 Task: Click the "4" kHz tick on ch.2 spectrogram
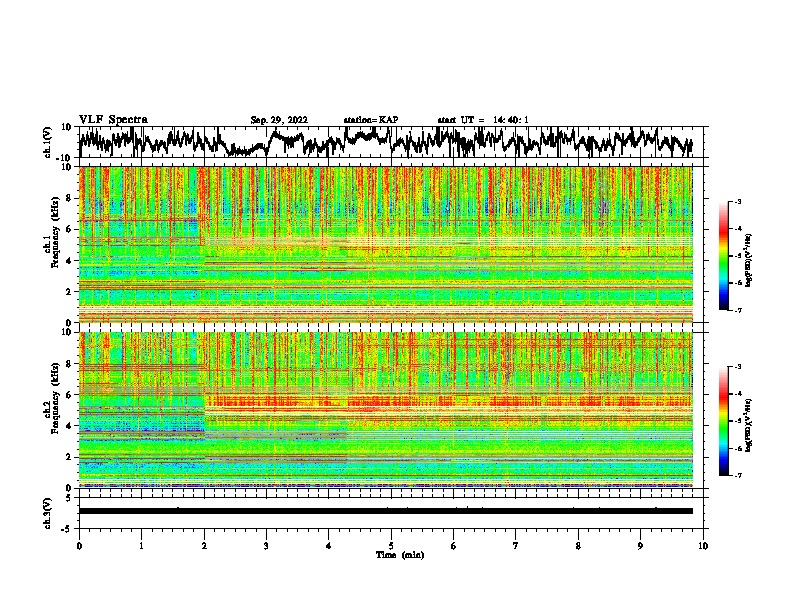[x=69, y=426]
